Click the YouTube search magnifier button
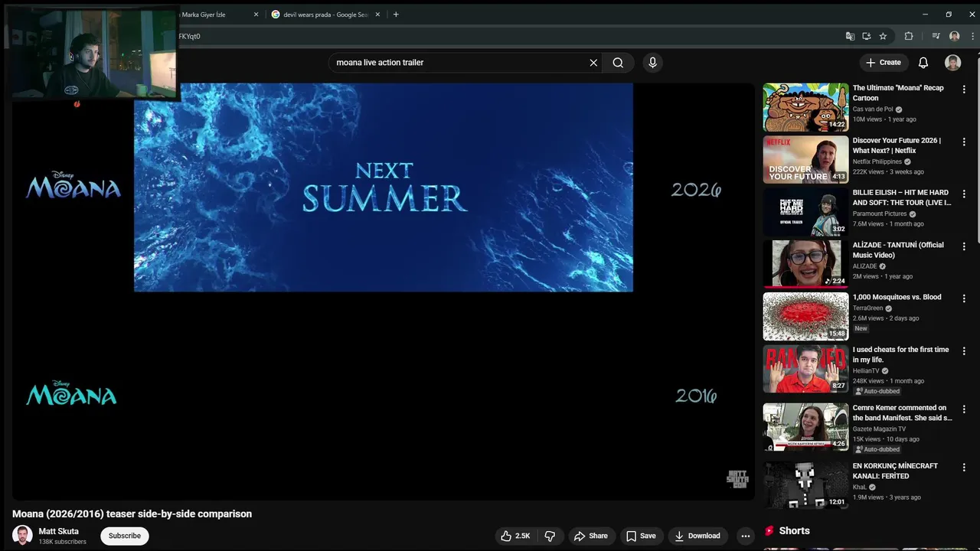 (618, 63)
